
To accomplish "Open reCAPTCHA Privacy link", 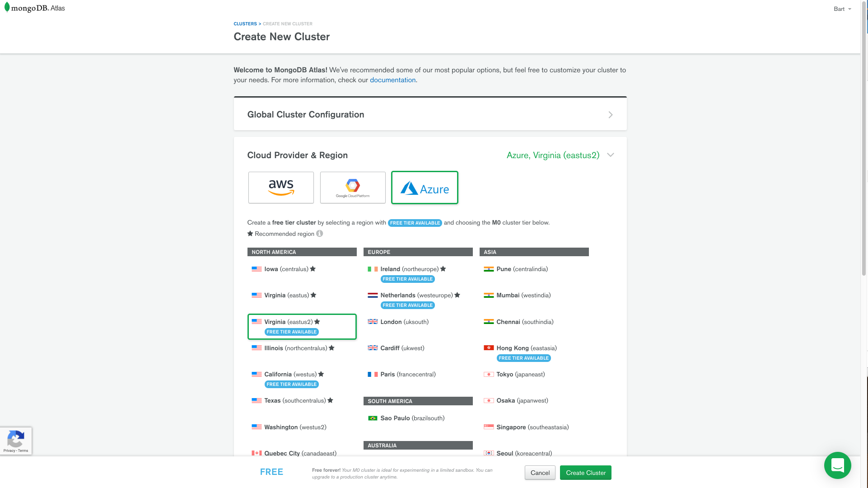I will tap(9, 450).
